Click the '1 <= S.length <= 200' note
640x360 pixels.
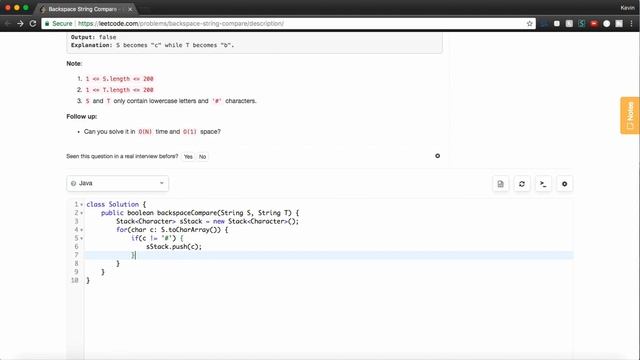pyautogui.click(x=120, y=79)
